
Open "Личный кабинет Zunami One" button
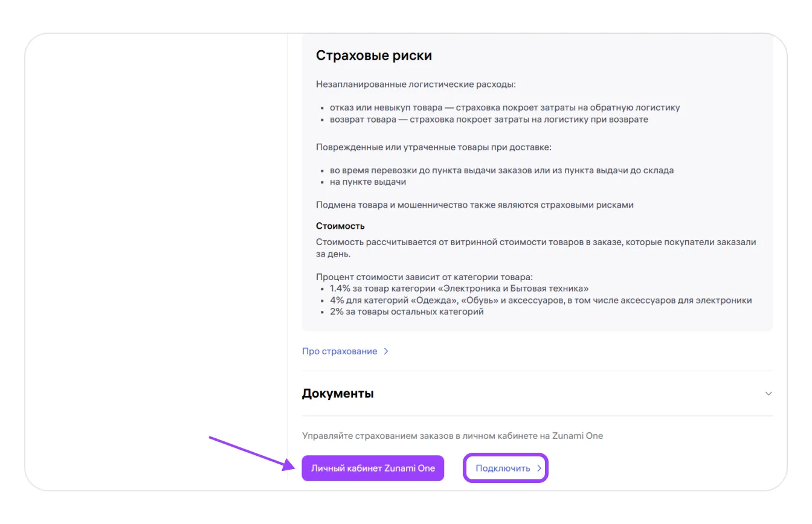(373, 468)
